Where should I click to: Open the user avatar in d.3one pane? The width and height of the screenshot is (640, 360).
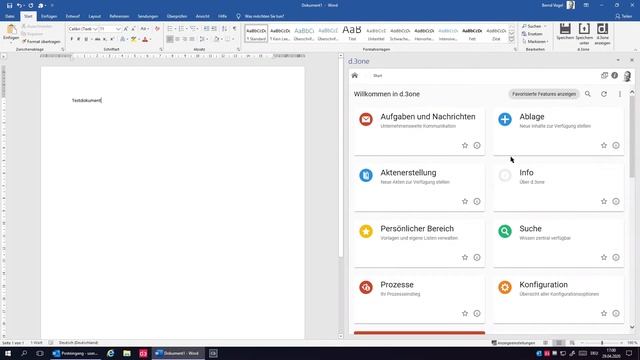627,76
